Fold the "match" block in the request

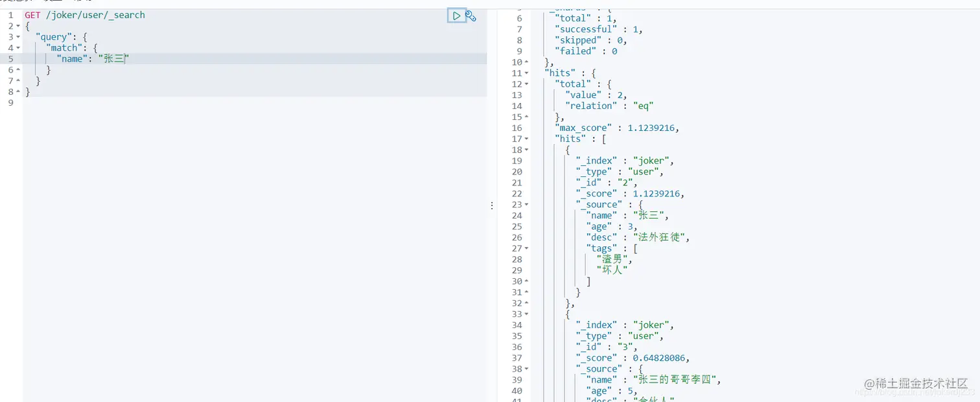(18, 48)
